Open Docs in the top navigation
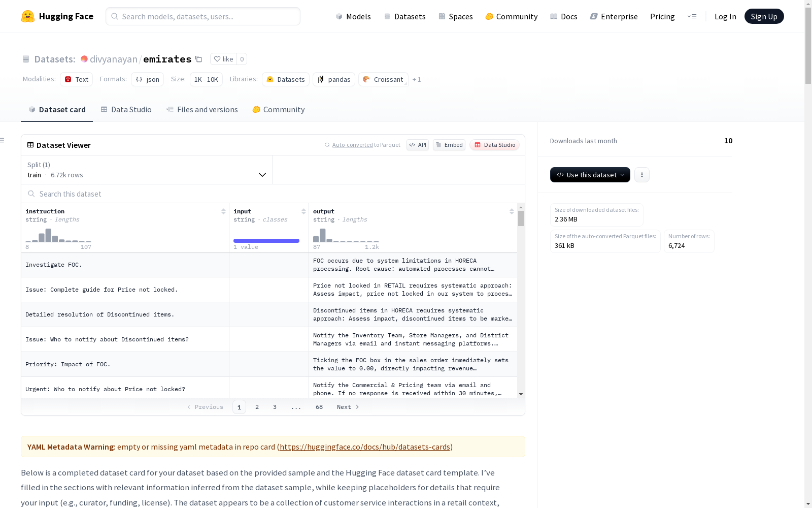This screenshot has width=812, height=508. (564, 16)
